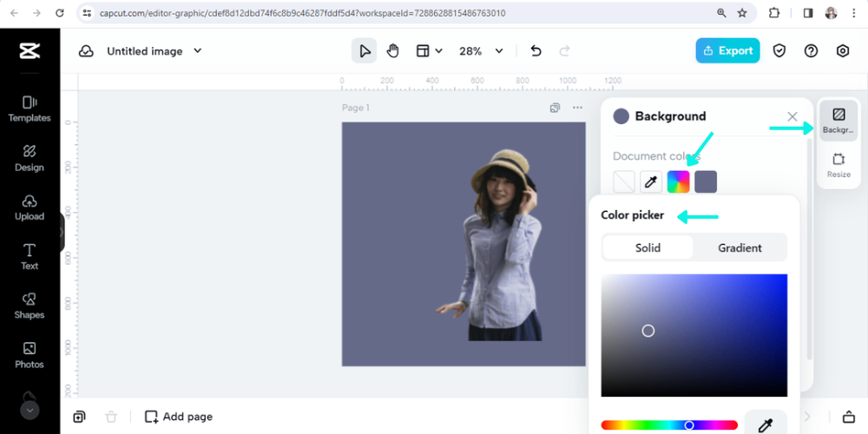Screen dimensions: 868x434
Task: Redo the last action
Action: point(565,51)
